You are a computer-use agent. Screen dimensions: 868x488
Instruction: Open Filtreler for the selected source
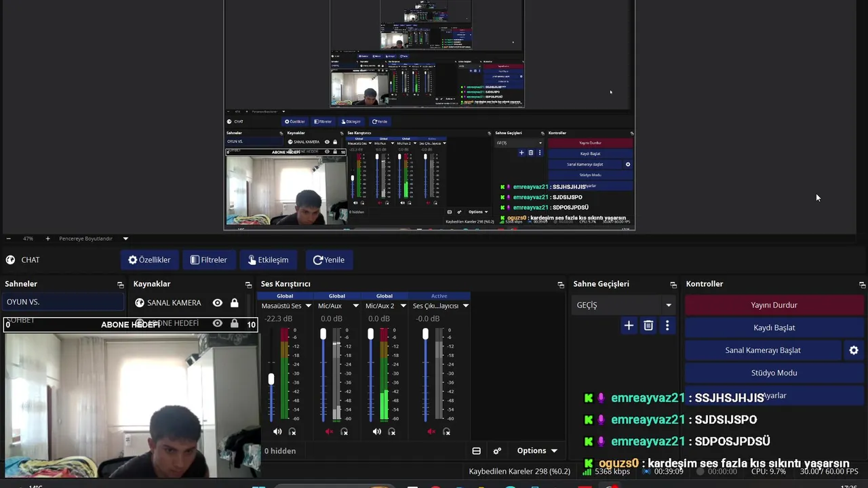tap(209, 260)
